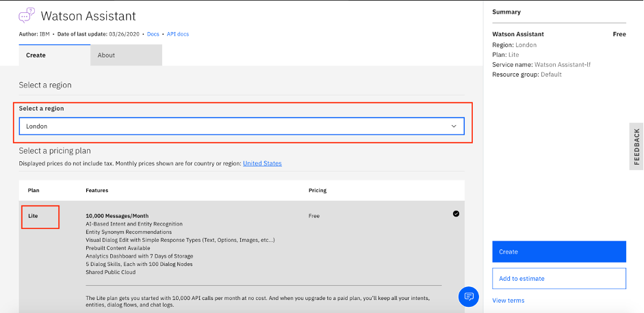Click 5 Dialog Skills feature line
Screen dimensions: 644x313
[139, 264]
